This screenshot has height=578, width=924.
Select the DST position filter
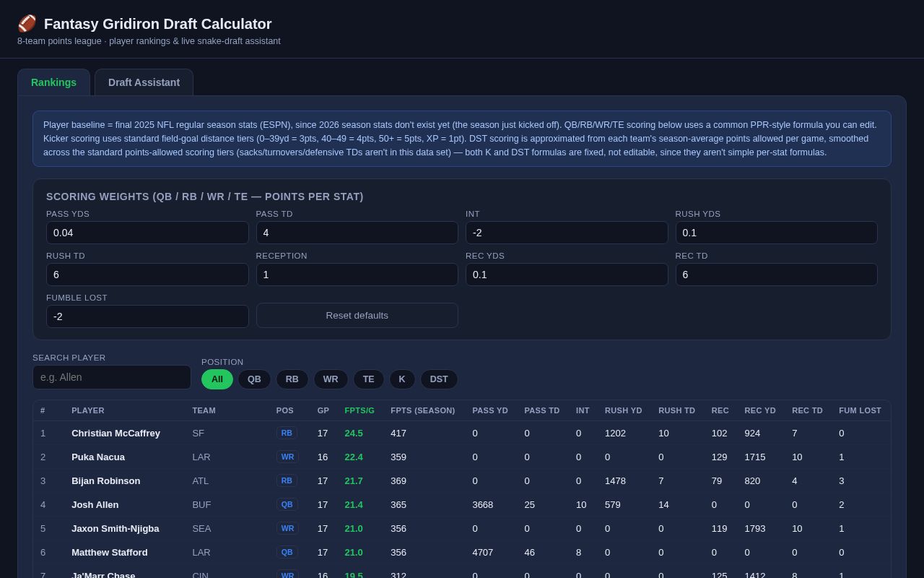click(x=439, y=379)
